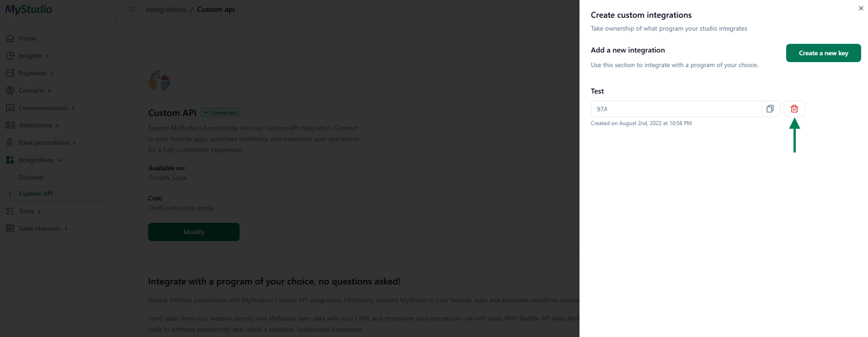Open the Rank promotions icon
Image resolution: width=868 pixels, height=337 pixels.
pyautogui.click(x=10, y=142)
